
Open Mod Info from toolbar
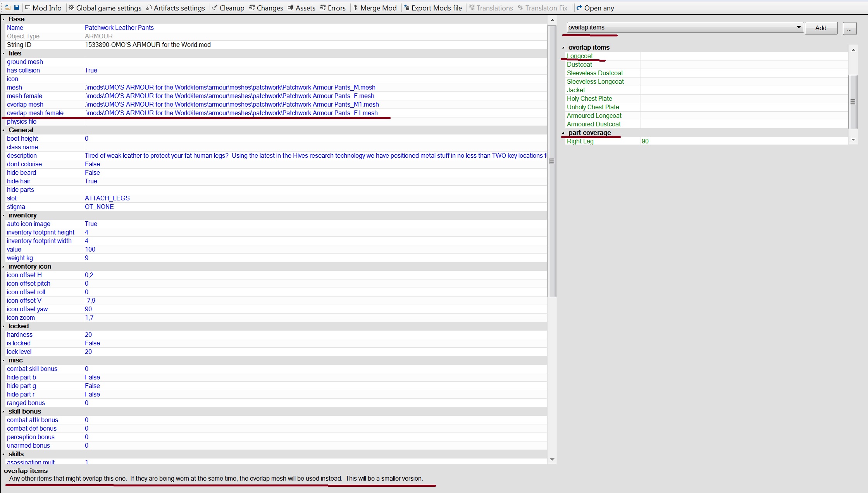point(43,8)
